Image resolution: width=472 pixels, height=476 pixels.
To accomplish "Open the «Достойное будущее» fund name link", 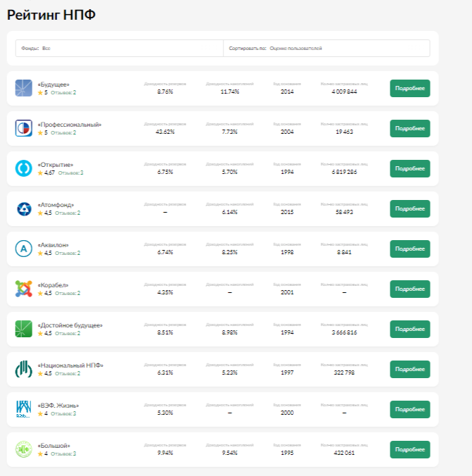I will click(70, 325).
